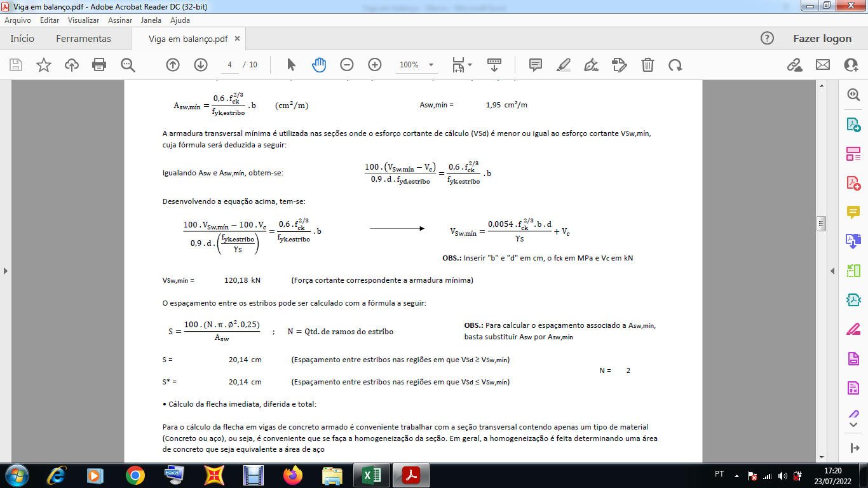The width and height of the screenshot is (868, 488).
Task: Click the zoom out minus icon
Action: point(347,65)
